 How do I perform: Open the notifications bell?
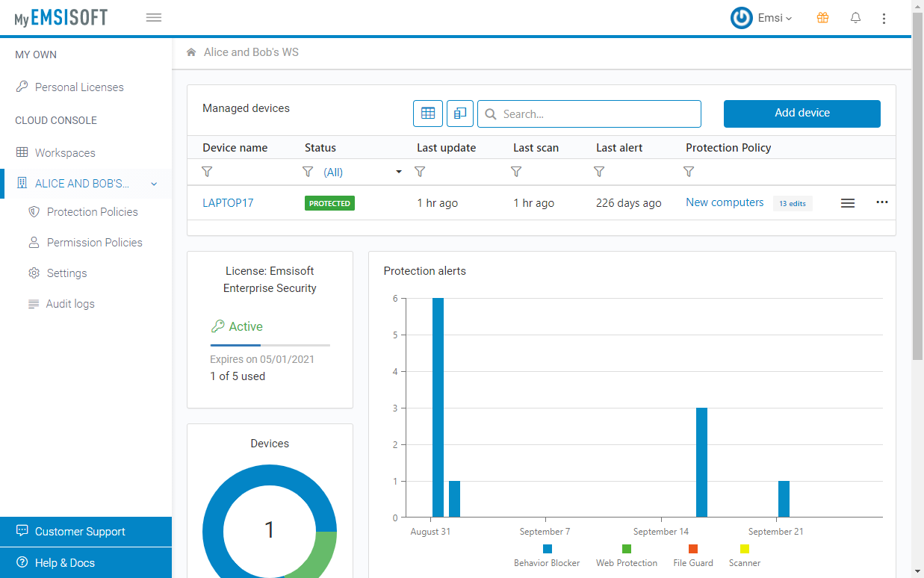[856, 18]
